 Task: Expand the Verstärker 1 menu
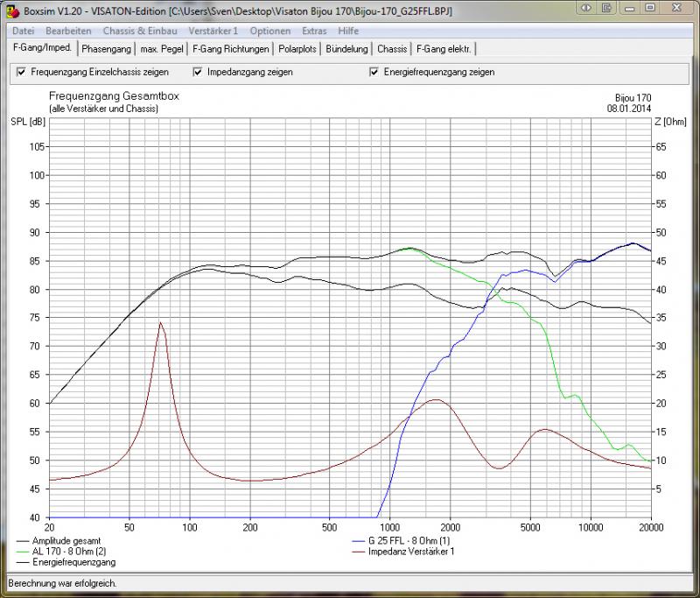pos(213,31)
